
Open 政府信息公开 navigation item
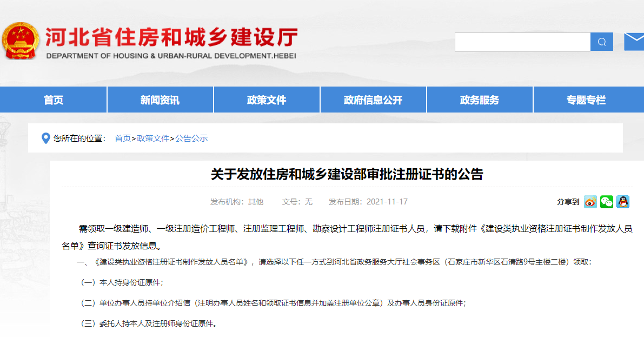click(373, 100)
